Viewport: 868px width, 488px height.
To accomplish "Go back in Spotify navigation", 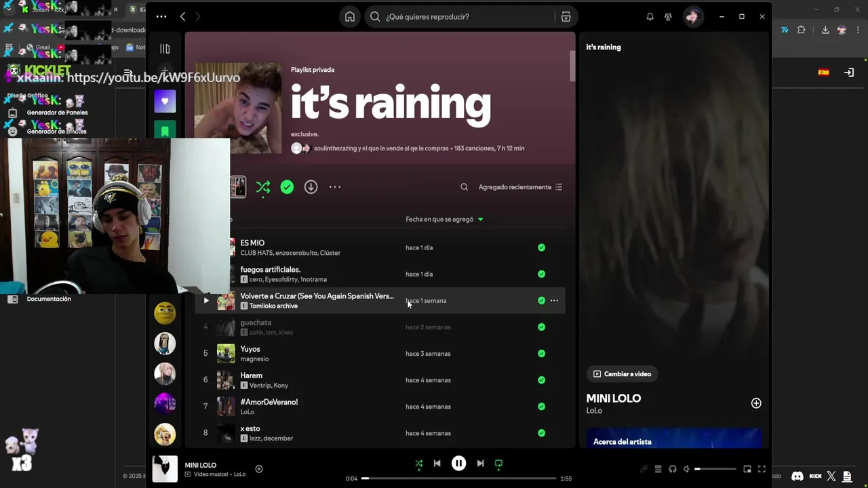I will click(x=182, y=17).
